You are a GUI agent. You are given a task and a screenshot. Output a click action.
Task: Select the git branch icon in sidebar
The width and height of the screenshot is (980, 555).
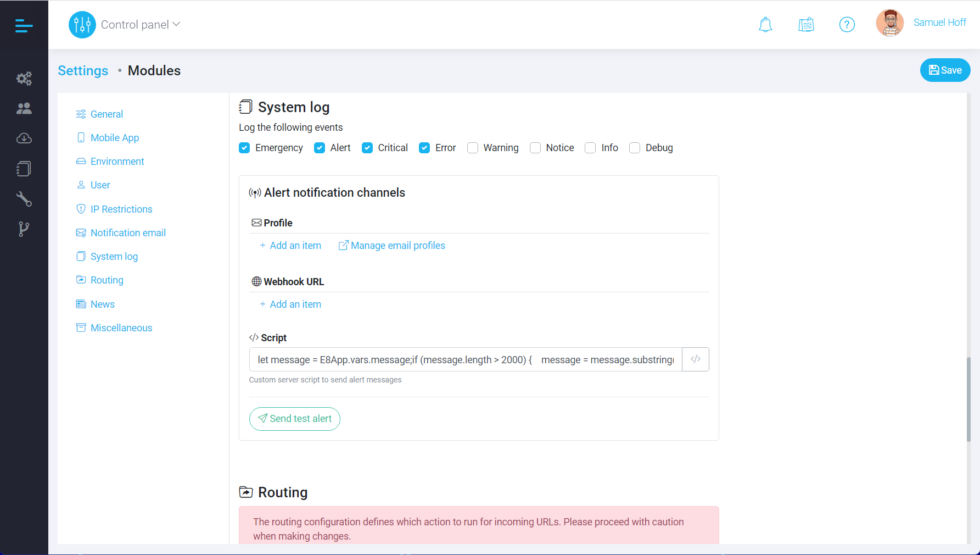[24, 229]
